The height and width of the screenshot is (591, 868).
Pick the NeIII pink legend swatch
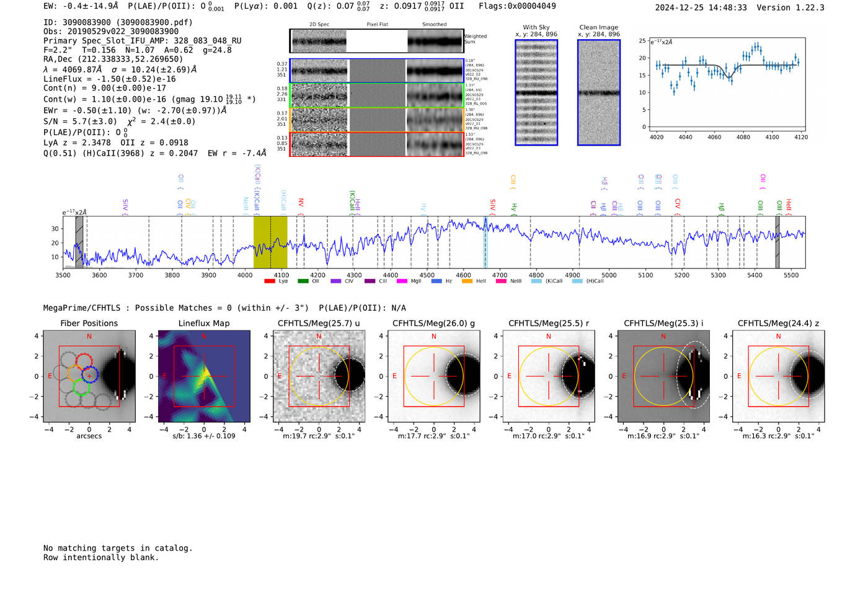click(501, 282)
